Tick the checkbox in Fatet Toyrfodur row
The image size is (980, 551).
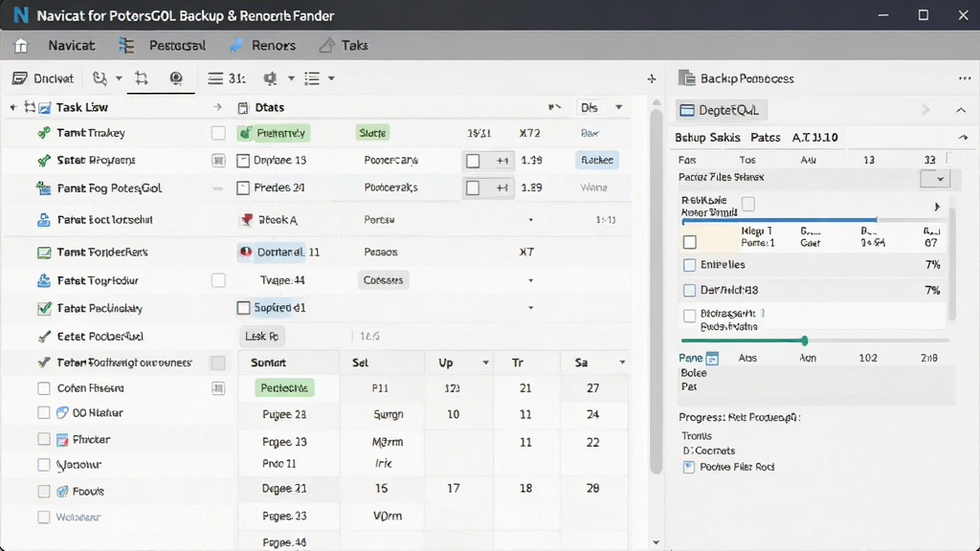pyautogui.click(x=218, y=280)
